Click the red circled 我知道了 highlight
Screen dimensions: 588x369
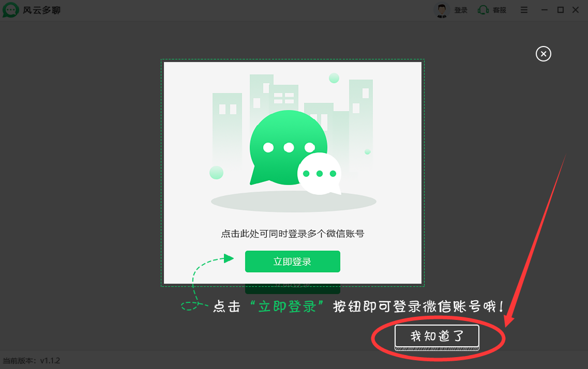point(436,336)
